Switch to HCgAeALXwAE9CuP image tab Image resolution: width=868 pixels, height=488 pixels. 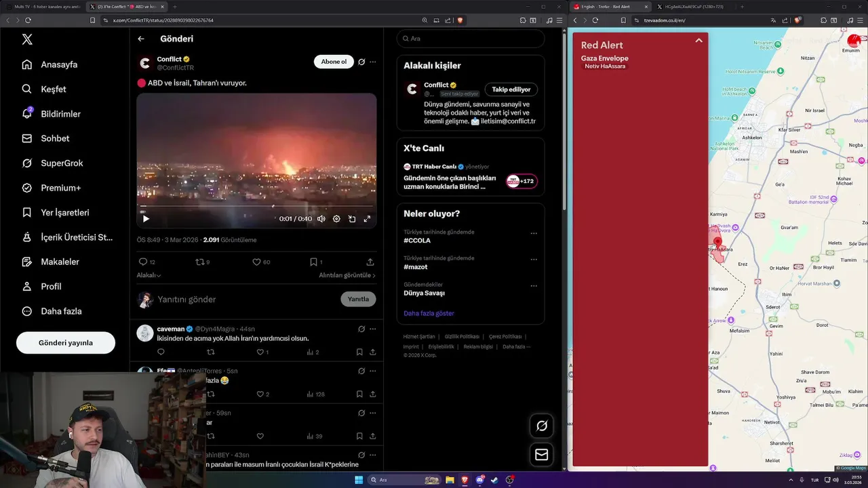[x=694, y=6]
